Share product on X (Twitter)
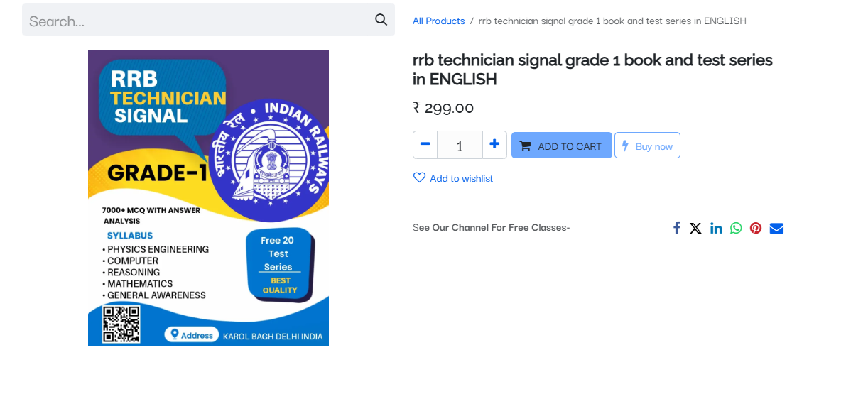 tap(695, 228)
